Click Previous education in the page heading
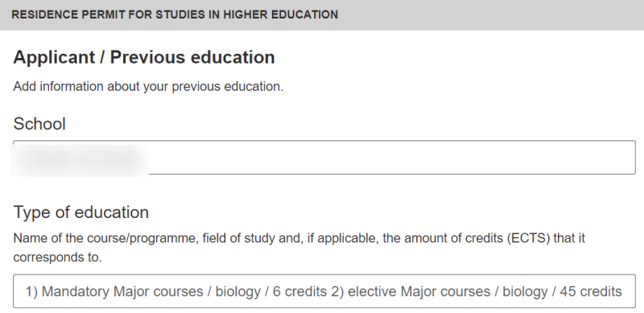Viewport: 644px width, 313px height. (x=192, y=57)
